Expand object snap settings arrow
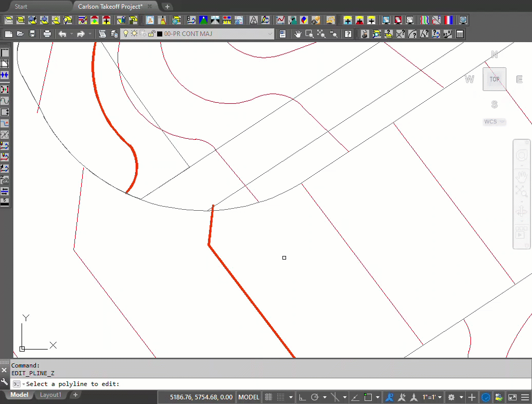Screen dimensions: 532x404 tap(377, 397)
